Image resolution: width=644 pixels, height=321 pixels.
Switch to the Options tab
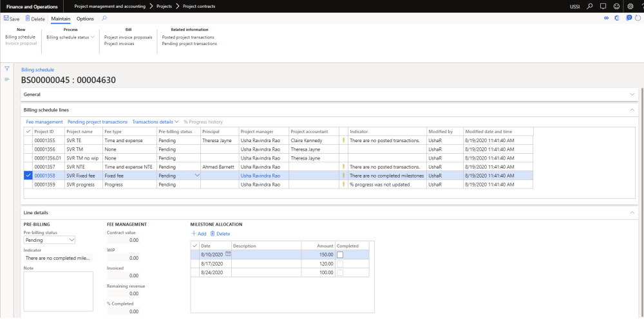click(x=85, y=19)
